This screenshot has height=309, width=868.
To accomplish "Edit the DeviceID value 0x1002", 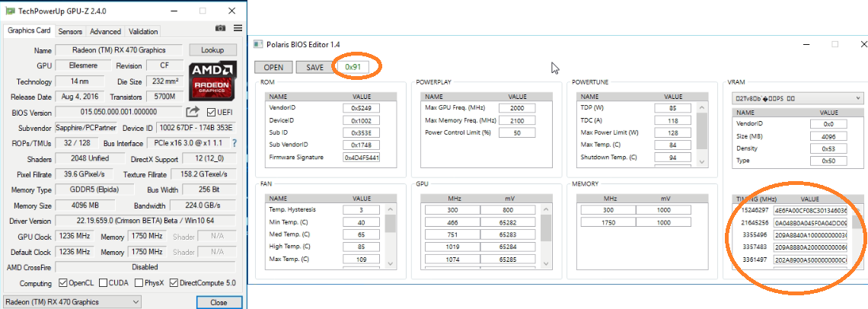I will (361, 120).
